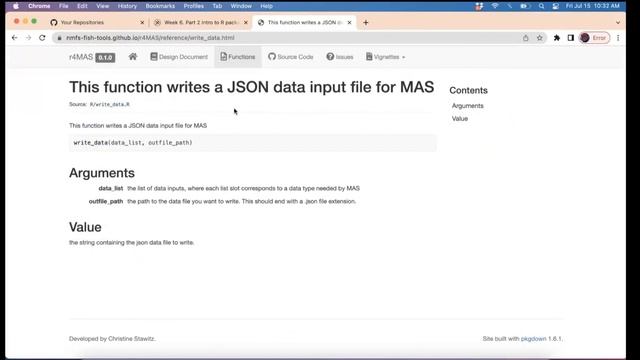Open the Design Document page
The width and height of the screenshot is (640, 360).
click(179, 57)
